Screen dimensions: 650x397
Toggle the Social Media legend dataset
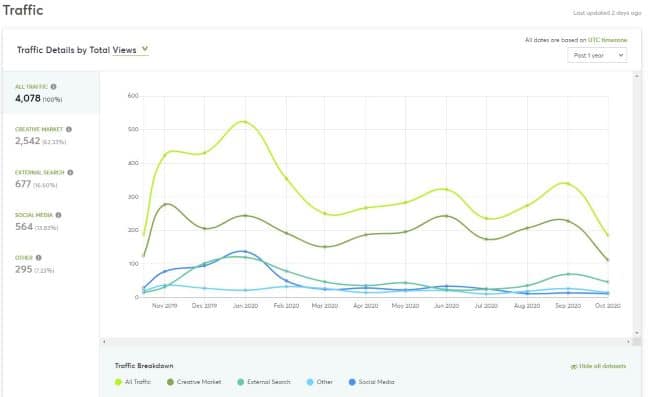pyautogui.click(x=372, y=382)
